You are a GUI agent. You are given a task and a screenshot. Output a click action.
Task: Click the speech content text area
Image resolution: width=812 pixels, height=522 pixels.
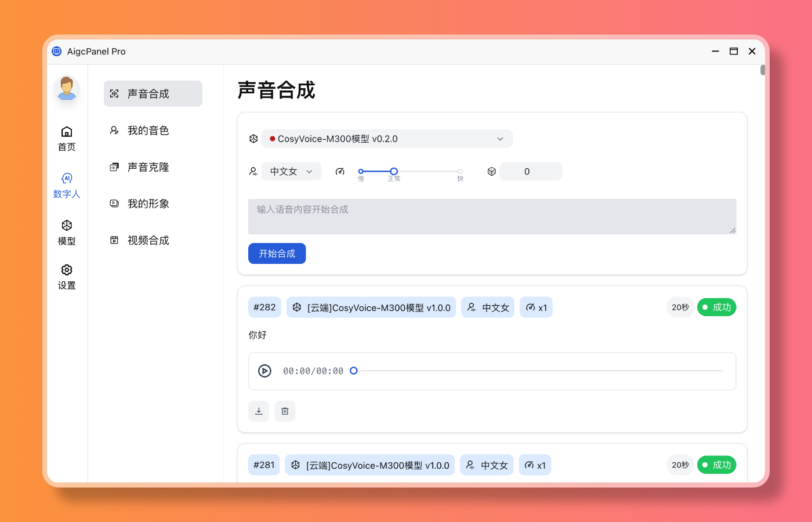(492, 216)
